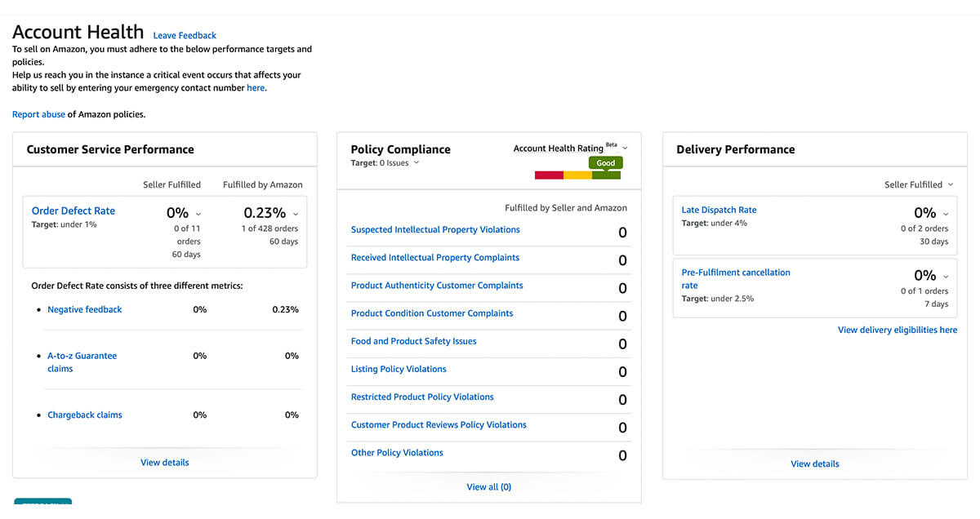
Task: Click View details under Customer Service Performance
Action: 164,462
